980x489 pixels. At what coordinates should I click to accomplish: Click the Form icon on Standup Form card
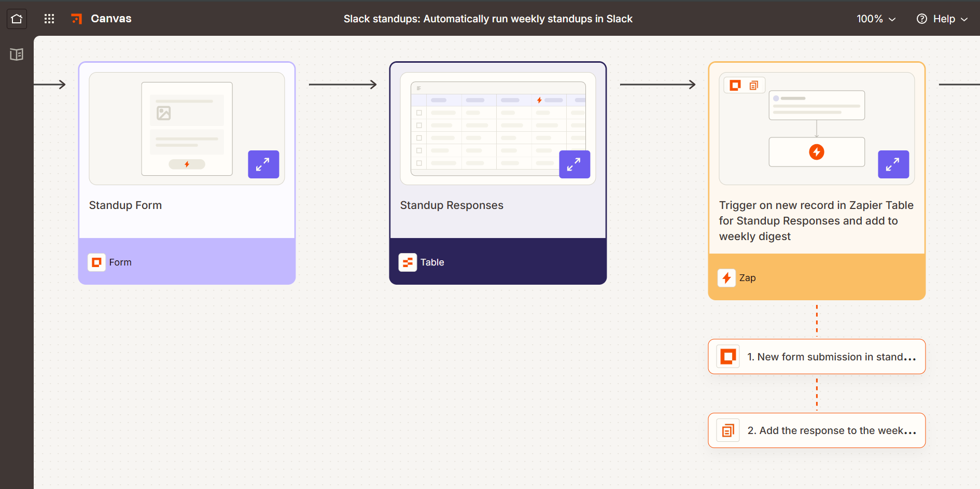tap(96, 262)
